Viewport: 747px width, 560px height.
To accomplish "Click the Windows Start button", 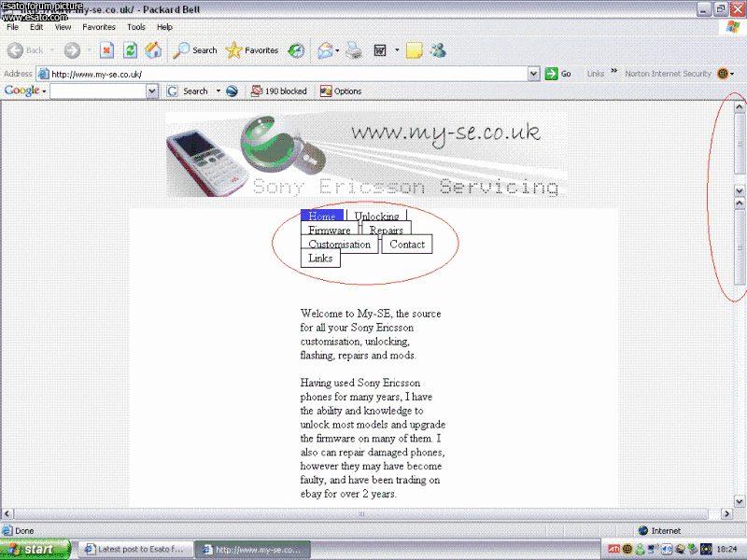I will 35,550.
